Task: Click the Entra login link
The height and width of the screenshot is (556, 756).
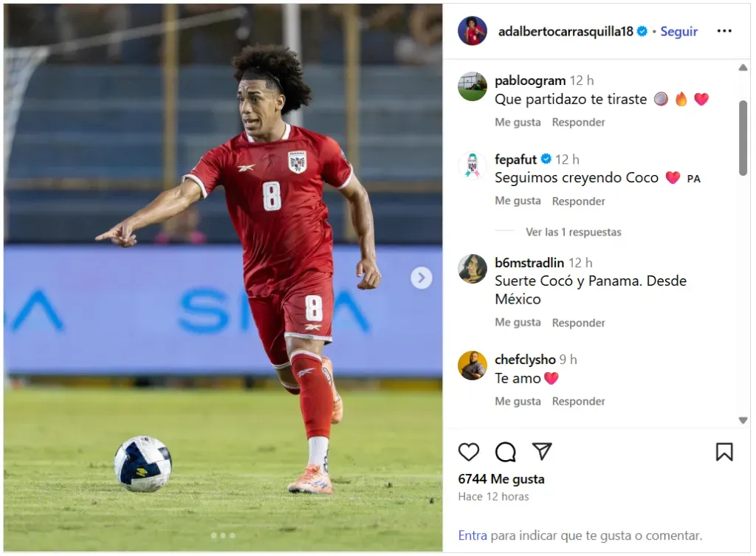Action: pos(472,535)
